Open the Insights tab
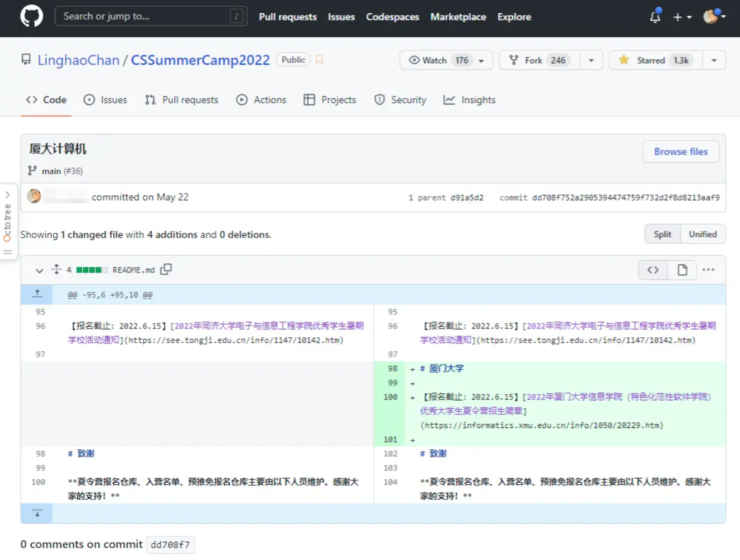The image size is (740, 560). pos(469,100)
